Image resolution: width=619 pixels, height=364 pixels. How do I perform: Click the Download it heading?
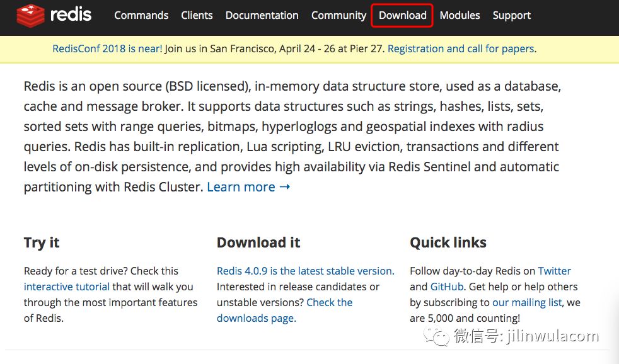pyautogui.click(x=258, y=242)
